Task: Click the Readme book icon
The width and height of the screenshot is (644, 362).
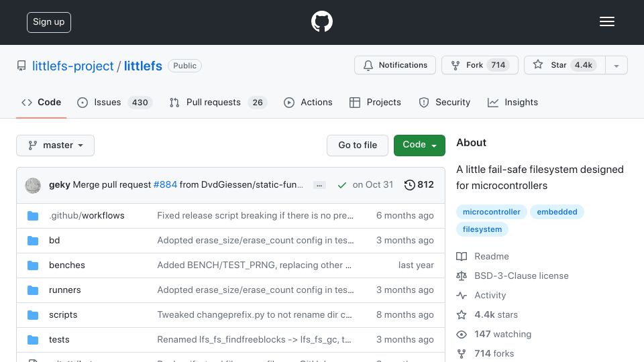Action: pyautogui.click(x=462, y=257)
